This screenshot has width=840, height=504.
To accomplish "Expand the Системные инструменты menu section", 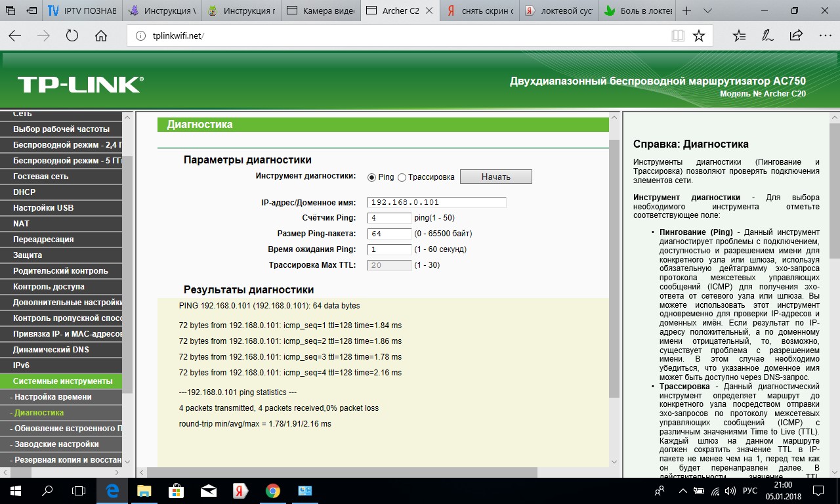I will point(62,381).
